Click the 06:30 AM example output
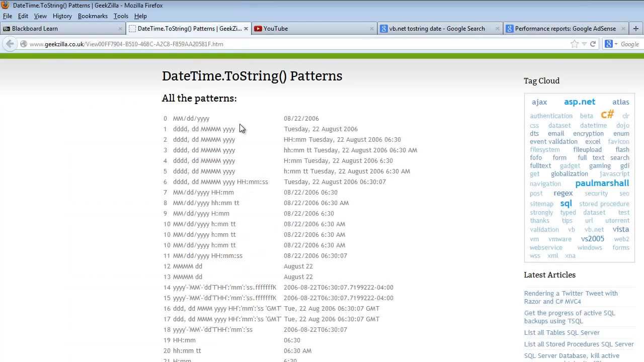644x362 pixels. [298, 351]
